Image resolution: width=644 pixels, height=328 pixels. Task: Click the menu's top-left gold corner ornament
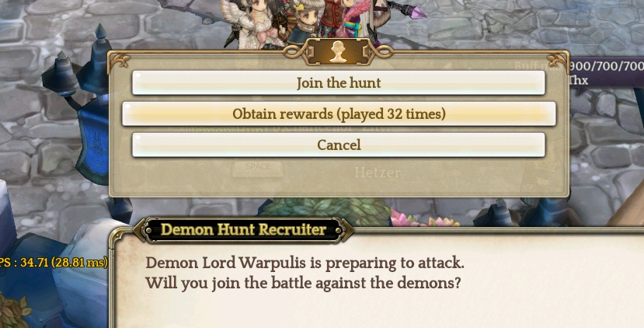click(120, 61)
